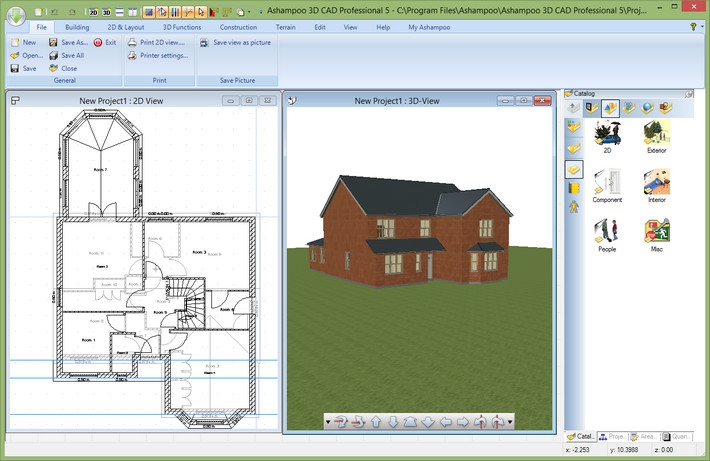Open the People catalog folder
Viewport: 710px width, 461px height.
(607, 232)
